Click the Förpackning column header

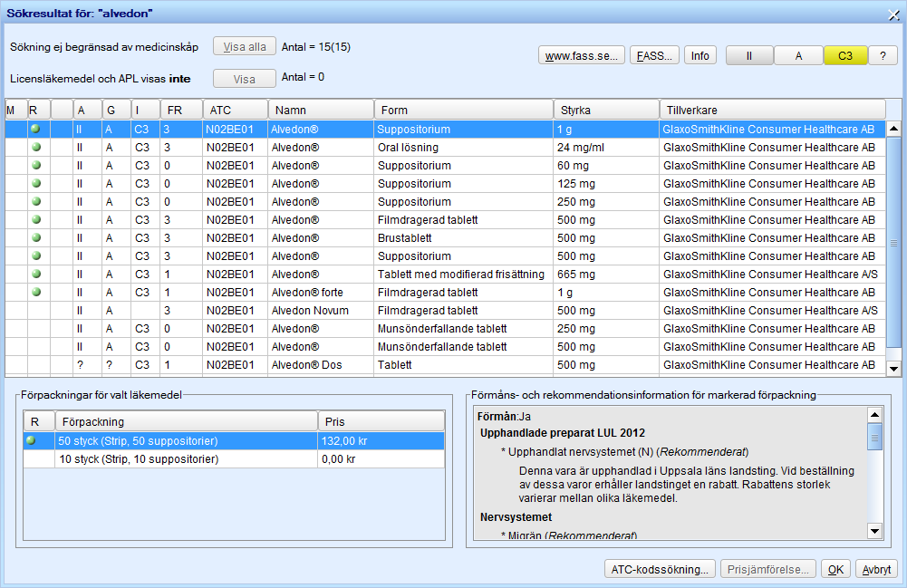[187, 421]
